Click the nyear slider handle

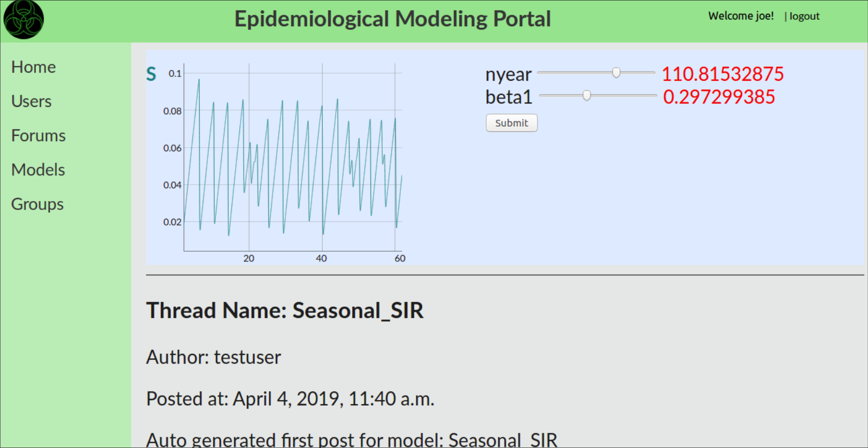pos(616,73)
